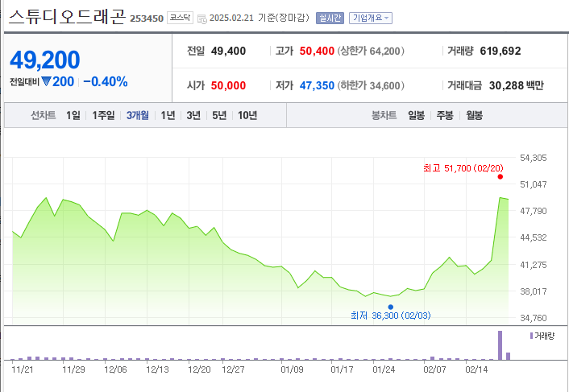Switch to 일봉 candle chart
Screen dimensions: 569x392
[416, 116]
